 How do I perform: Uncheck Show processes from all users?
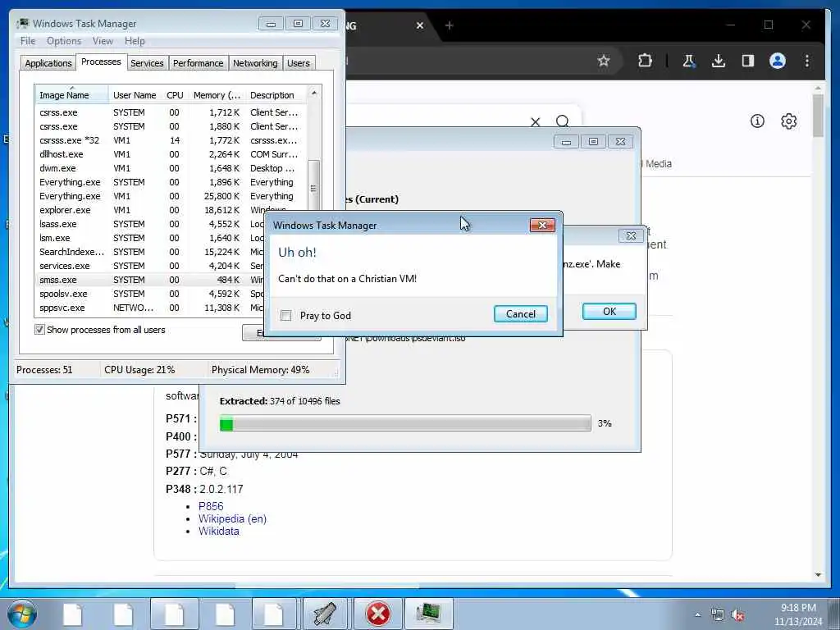point(39,330)
